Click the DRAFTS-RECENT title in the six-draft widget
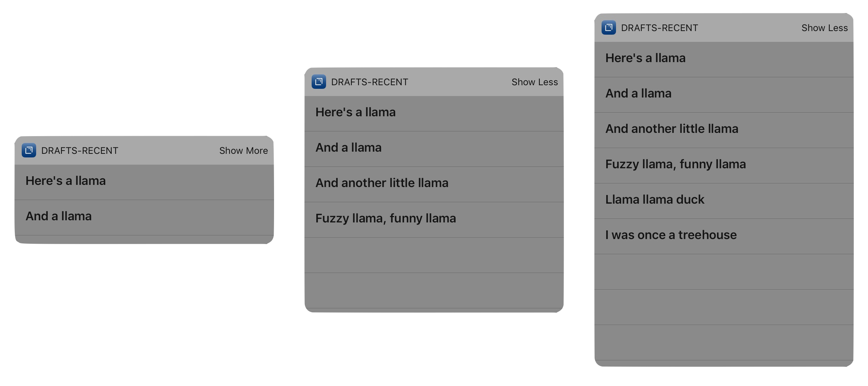 point(659,28)
